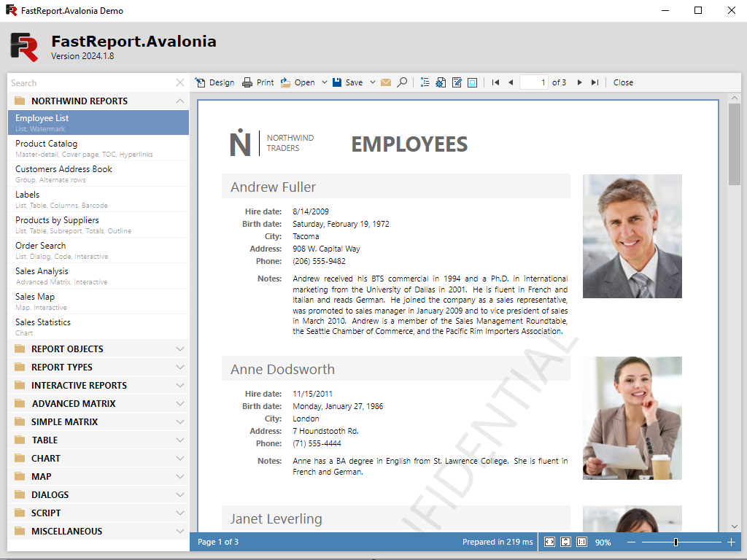This screenshot has height=560, width=747.
Task: Fit page width icon in status bar
Action: [x=549, y=542]
